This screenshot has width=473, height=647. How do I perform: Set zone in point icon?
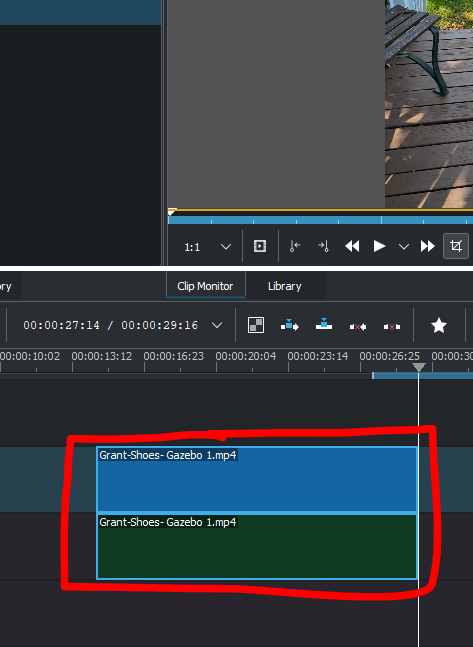click(295, 246)
